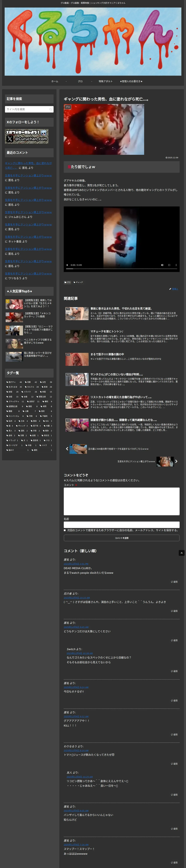Reply to the '今日もオナるぜ' comment
The width and height of the screenshot is (186, 868).
(x=174, y=700)
